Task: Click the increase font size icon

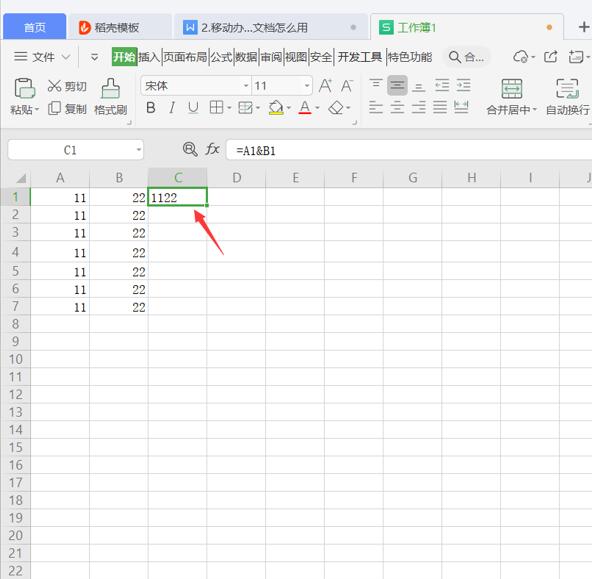Action: 325,86
